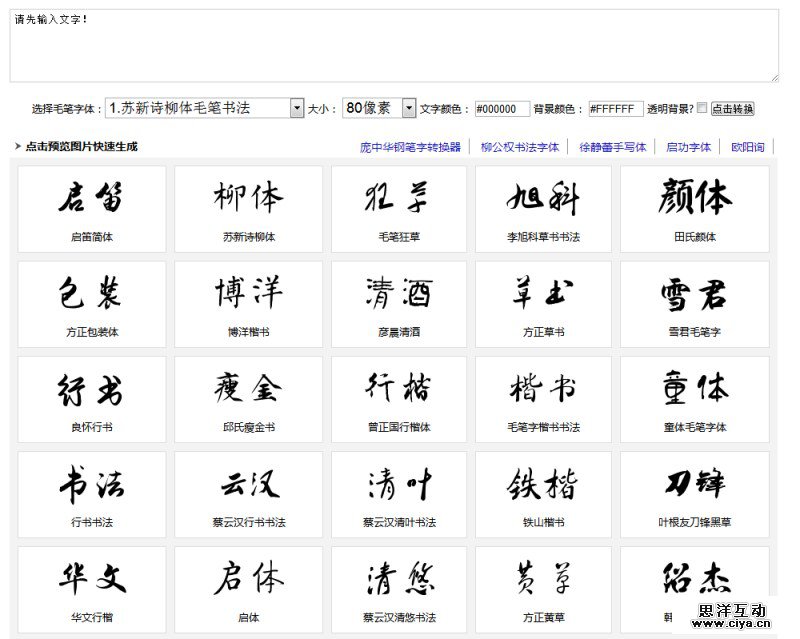Choose the 苏新诗柳体 font preview
The width and height of the screenshot is (800, 639).
click(x=248, y=199)
